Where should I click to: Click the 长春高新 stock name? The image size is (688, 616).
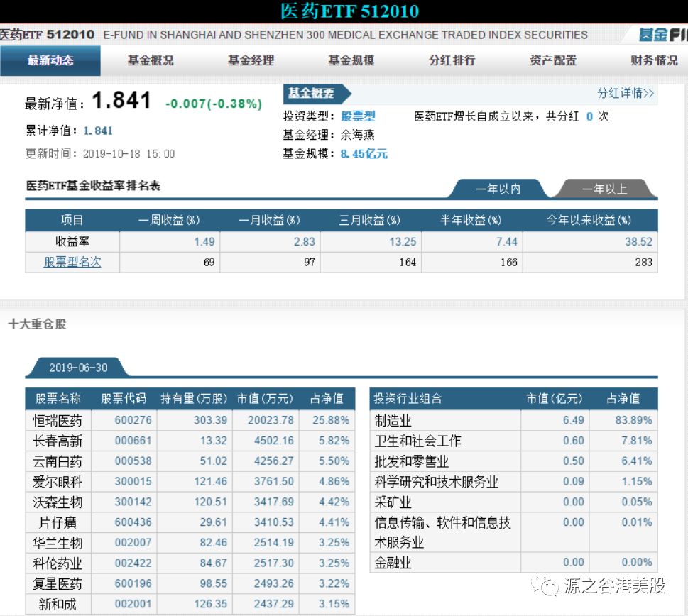tap(58, 441)
